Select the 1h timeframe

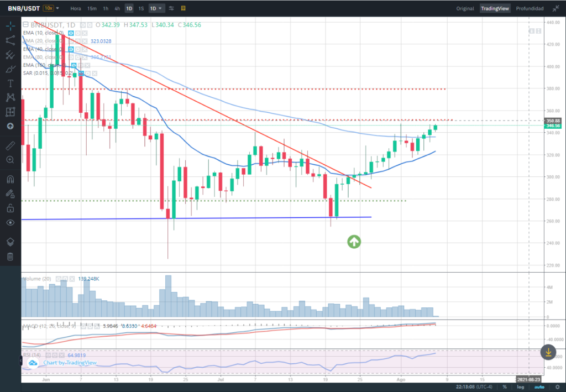[106, 8]
